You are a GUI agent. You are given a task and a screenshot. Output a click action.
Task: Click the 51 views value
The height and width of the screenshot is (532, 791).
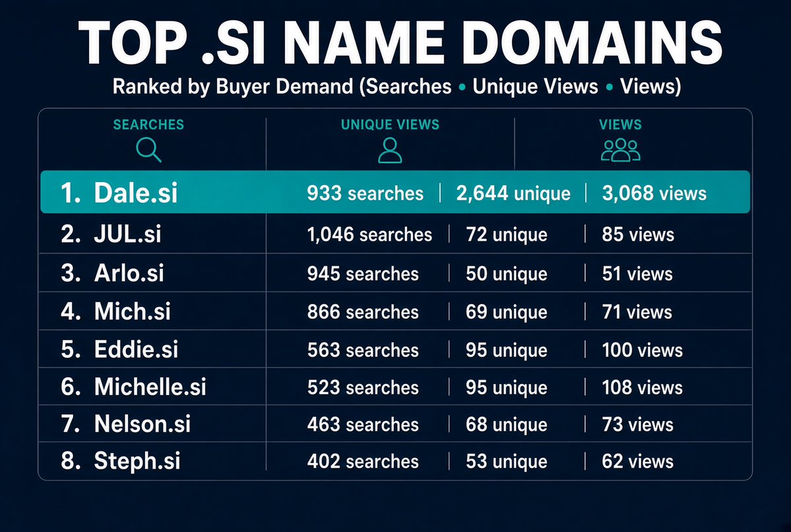[637, 274]
